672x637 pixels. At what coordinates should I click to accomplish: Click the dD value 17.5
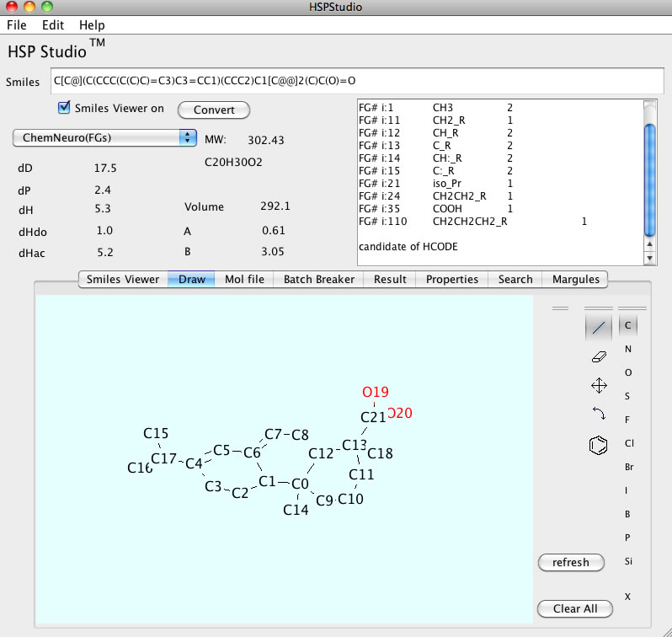[105, 169]
